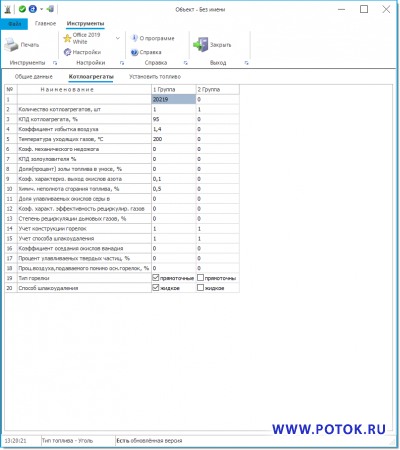Click the Настройки button label
400x450 pixels.
click(87, 52)
